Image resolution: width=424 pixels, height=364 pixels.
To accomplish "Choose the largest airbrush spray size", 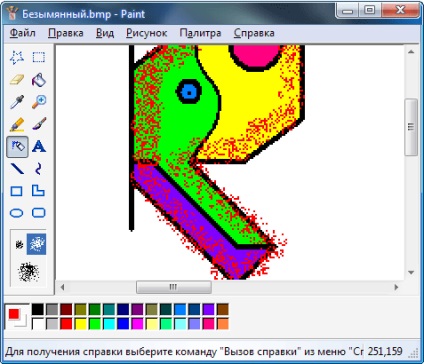I will [28, 271].
